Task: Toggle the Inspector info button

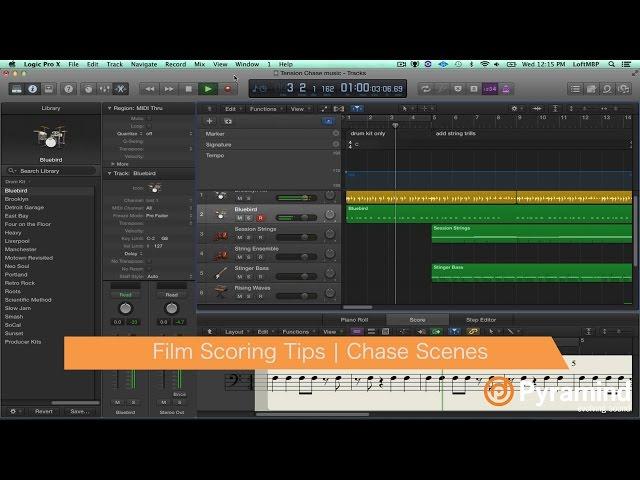Action: click(33, 89)
